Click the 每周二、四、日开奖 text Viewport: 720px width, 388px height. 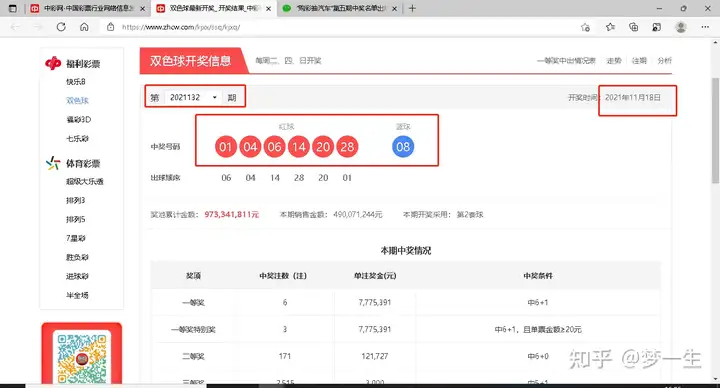pyautogui.click(x=288, y=61)
